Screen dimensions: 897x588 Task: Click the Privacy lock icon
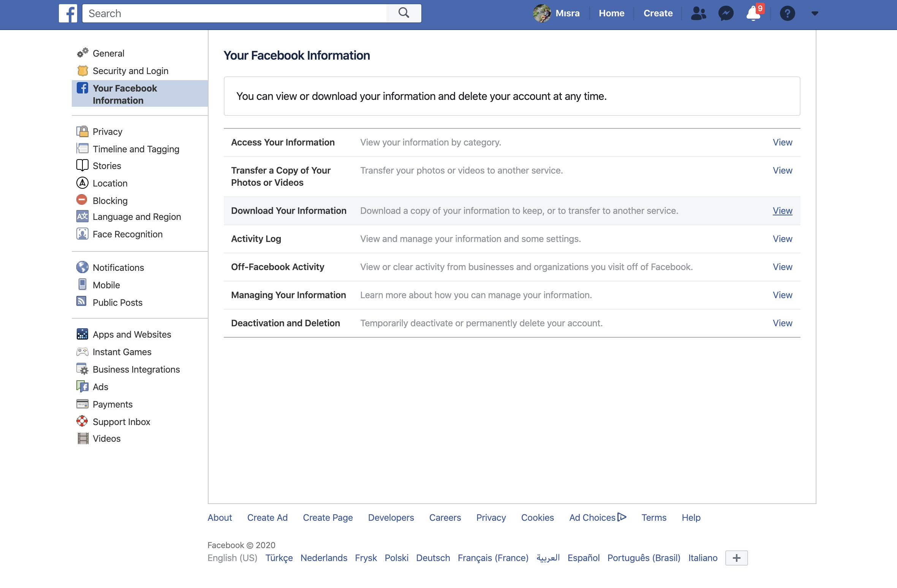82,131
